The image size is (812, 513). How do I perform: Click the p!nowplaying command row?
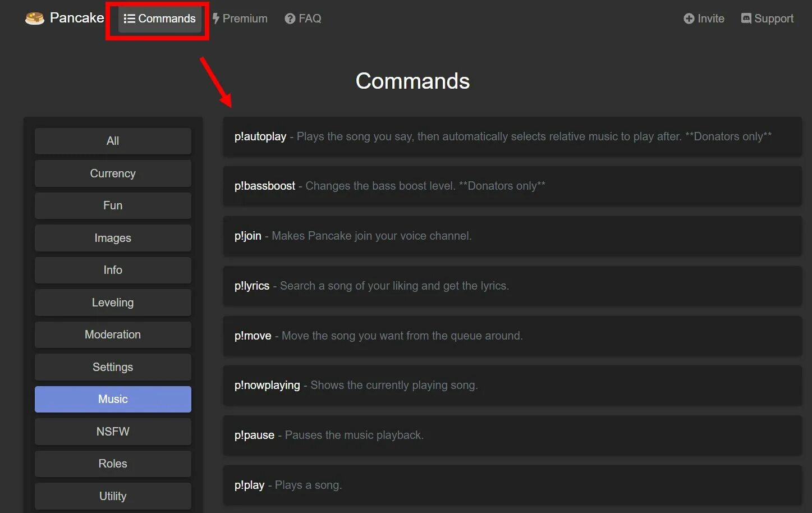pyautogui.click(x=512, y=385)
